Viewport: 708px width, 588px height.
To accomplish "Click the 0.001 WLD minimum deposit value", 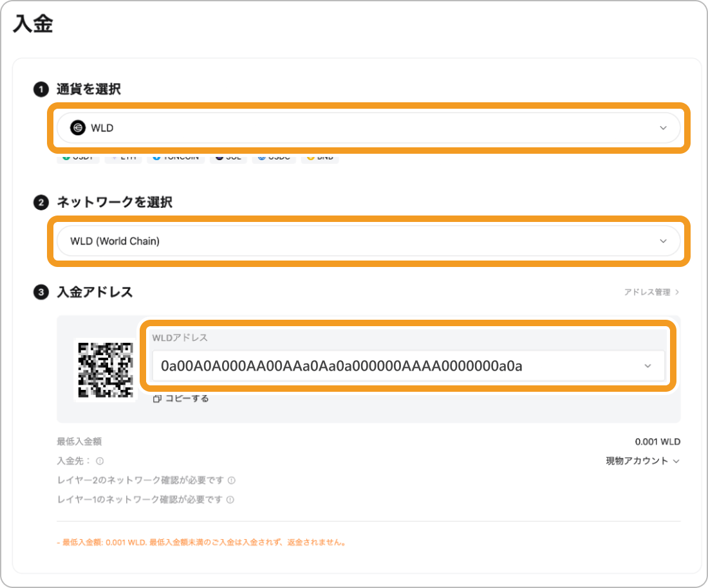I will [x=657, y=442].
